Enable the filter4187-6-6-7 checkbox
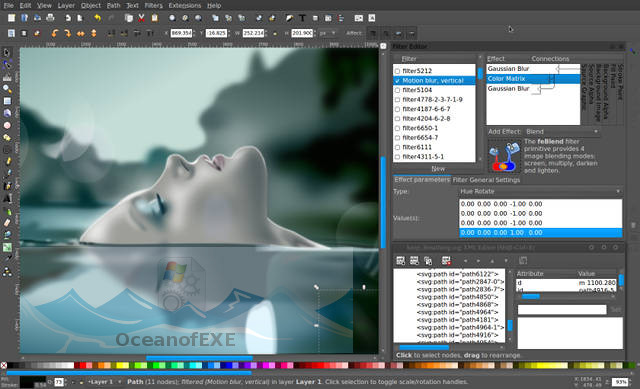Image resolution: width=640 pixels, height=389 pixels. [398, 109]
